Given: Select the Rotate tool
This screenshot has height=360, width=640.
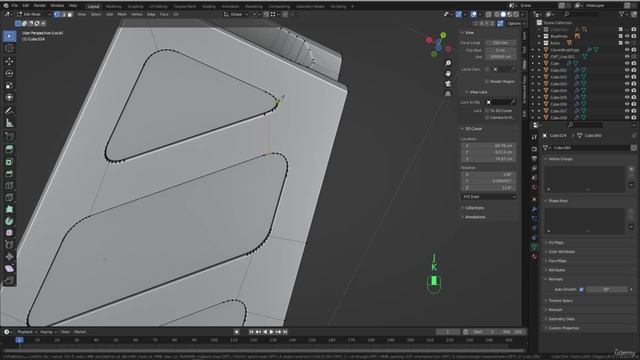Looking at the screenshot, I should 9,73.
